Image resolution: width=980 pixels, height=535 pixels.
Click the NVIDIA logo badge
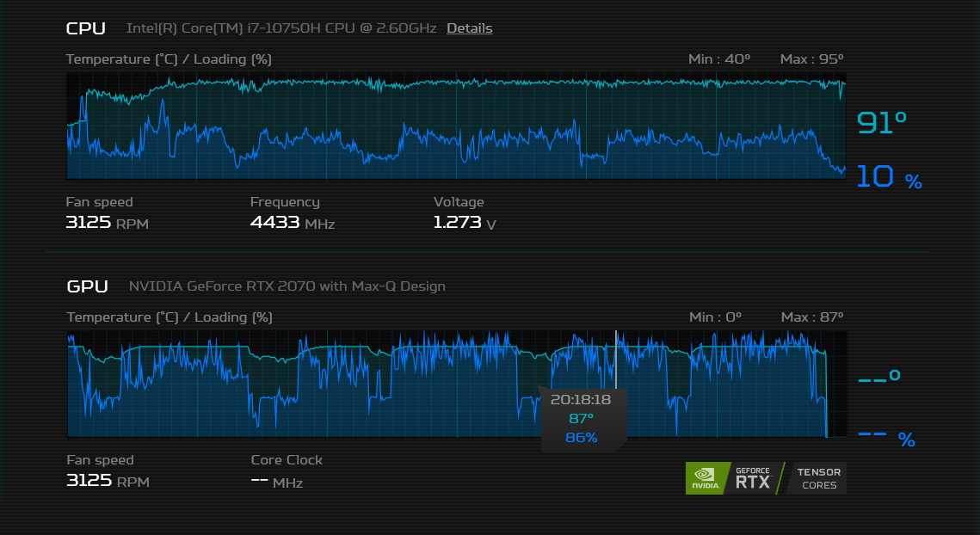(706, 478)
